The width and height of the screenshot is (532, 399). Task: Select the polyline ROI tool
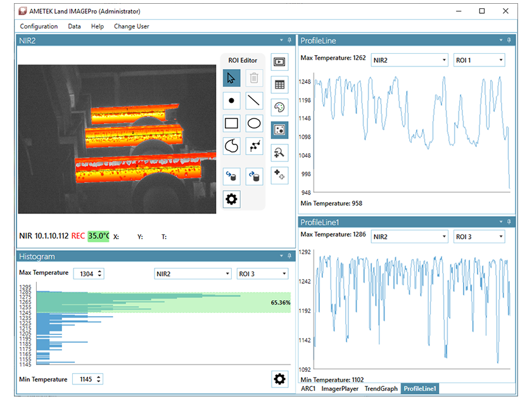point(254,146)
